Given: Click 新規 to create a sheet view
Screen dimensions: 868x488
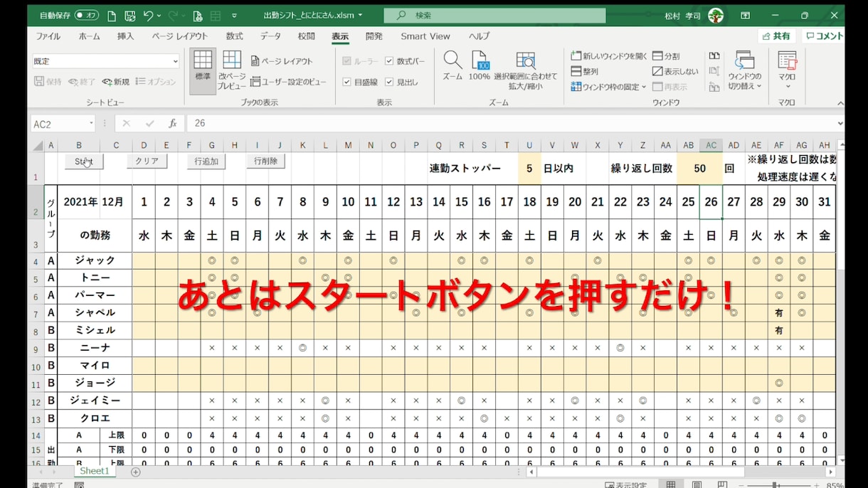Looking at the screenshot, I should pos(116,82).
